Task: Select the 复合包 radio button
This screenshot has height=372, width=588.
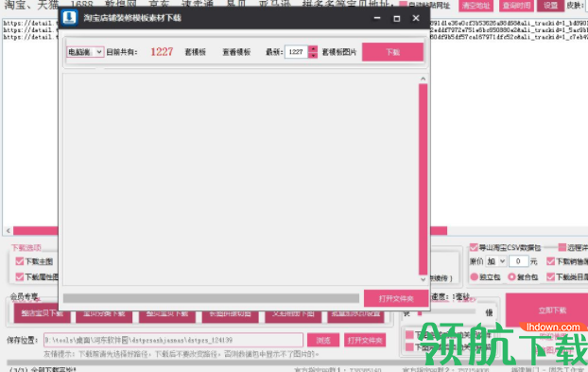Action: (511, 277)
